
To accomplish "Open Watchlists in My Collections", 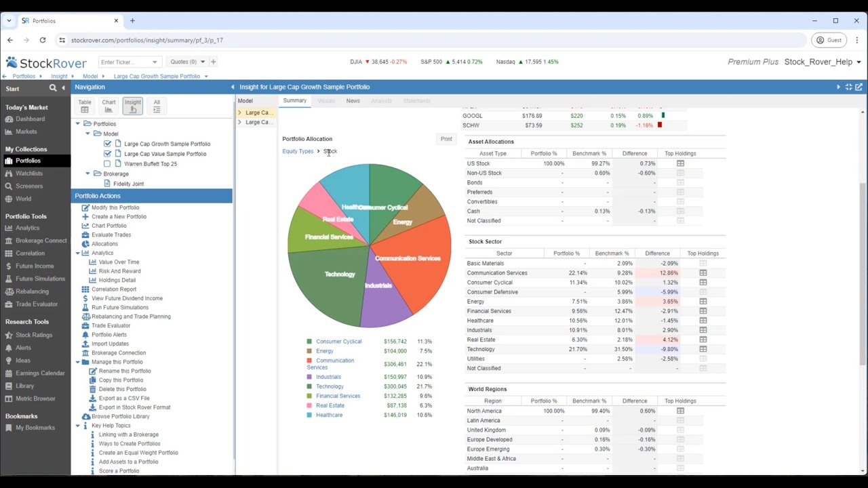I will (x=28, y=174).
